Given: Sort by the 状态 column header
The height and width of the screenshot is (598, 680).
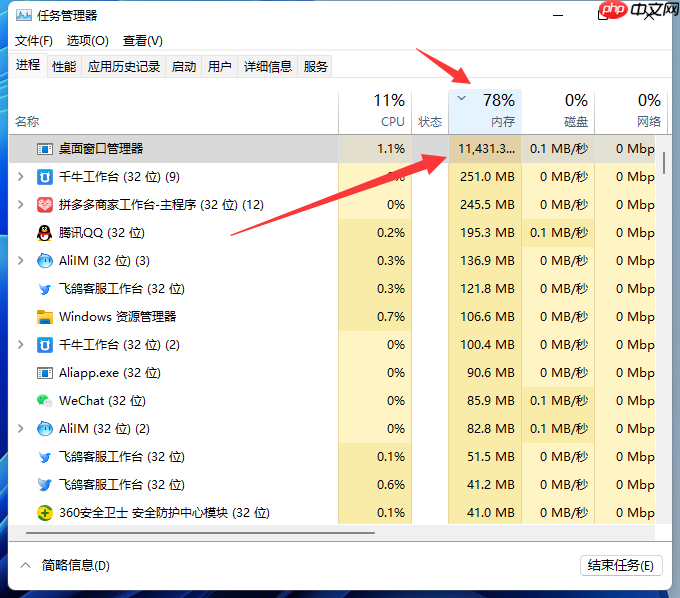Looking at the screenshot, I should [430, 113].
